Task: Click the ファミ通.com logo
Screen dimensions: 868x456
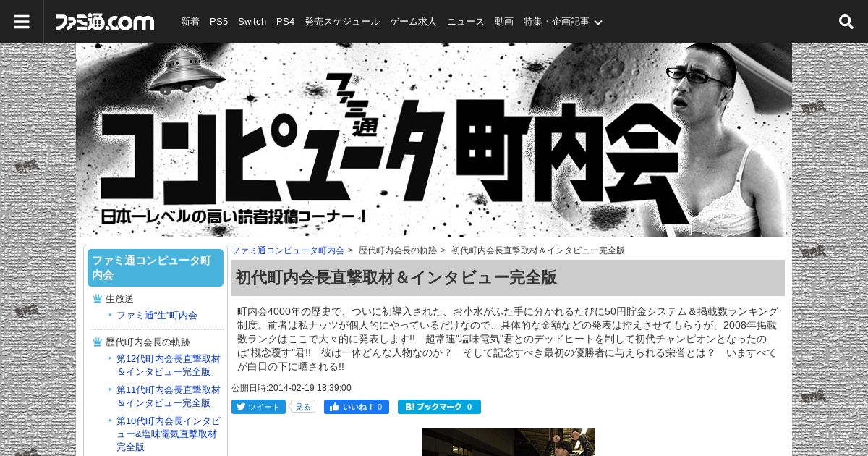Action: tap(105, 22)
